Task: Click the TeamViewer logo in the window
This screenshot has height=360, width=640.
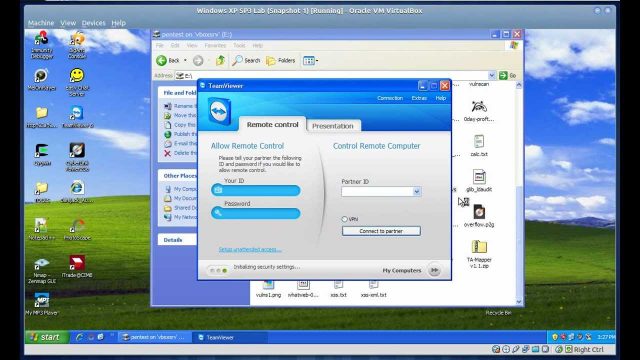Action: click(x=220, y=111)
